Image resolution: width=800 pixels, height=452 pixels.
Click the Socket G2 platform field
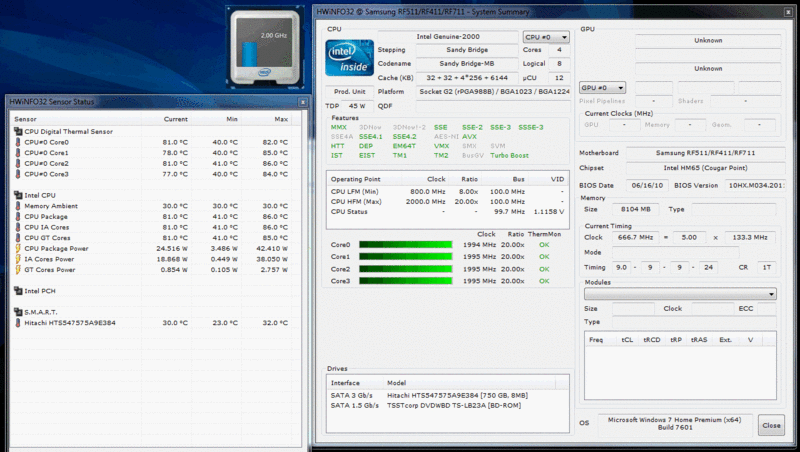[x=493, y=92]
